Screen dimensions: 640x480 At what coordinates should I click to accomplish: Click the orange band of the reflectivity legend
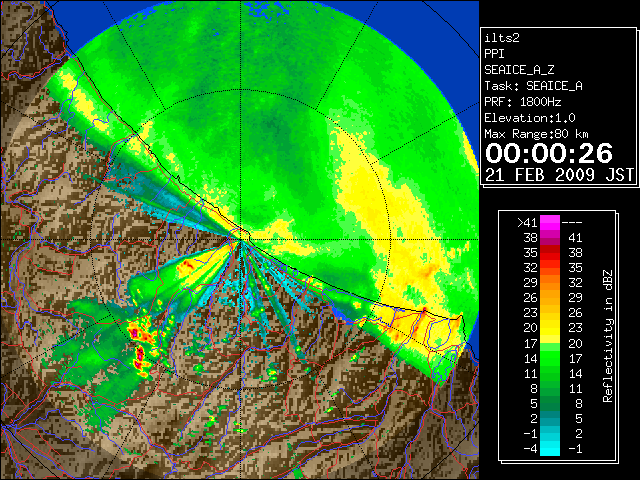pos(550,290)
